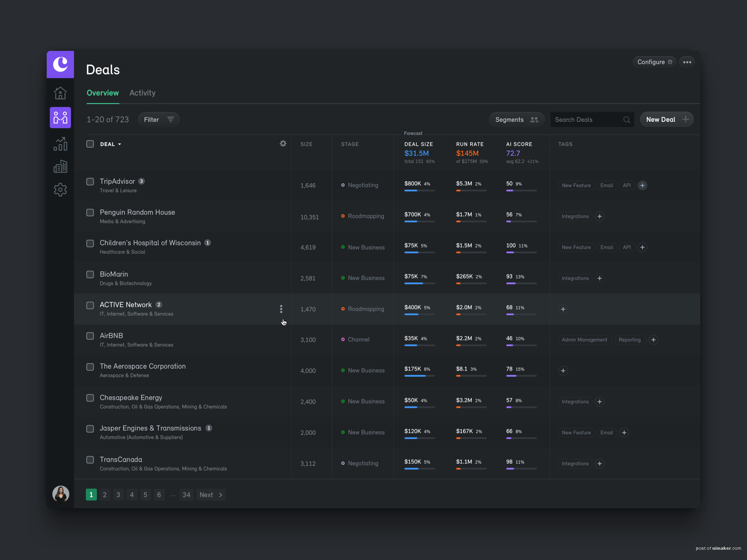747x560 pixels.
Task: Click TripAdvisor $800K deal size progress bar
Action: 419,190
